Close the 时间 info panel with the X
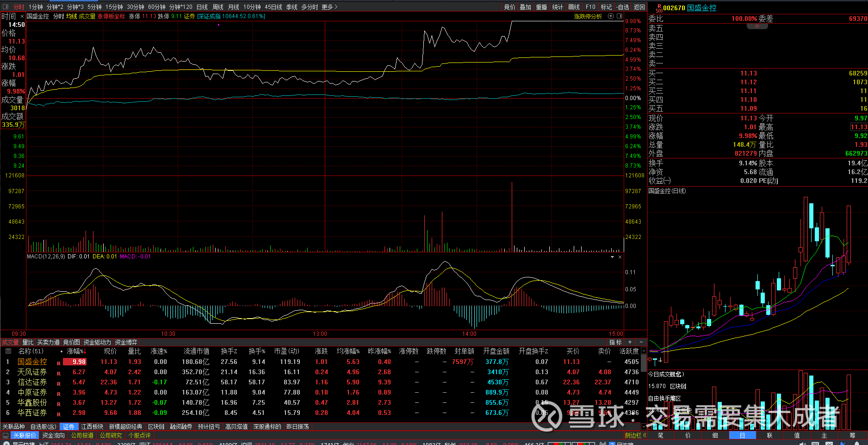Image resolution: width=868 pixels, height=445 pixels. click(x=22, y=16)
